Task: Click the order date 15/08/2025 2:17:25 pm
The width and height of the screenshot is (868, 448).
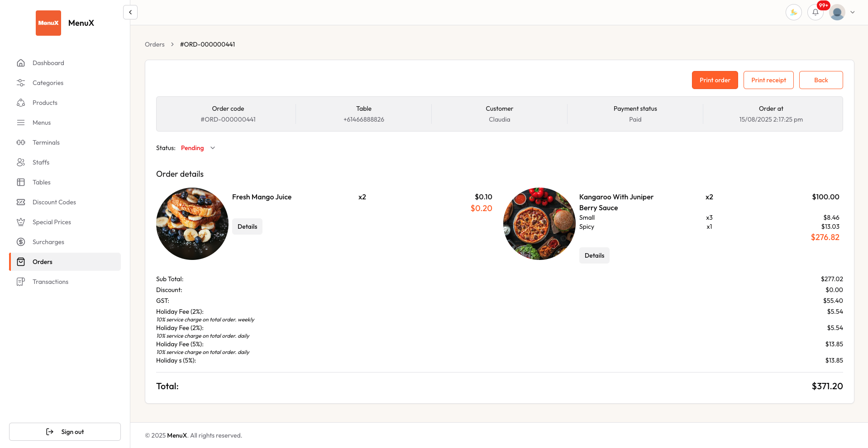Action: pos(771,119)
